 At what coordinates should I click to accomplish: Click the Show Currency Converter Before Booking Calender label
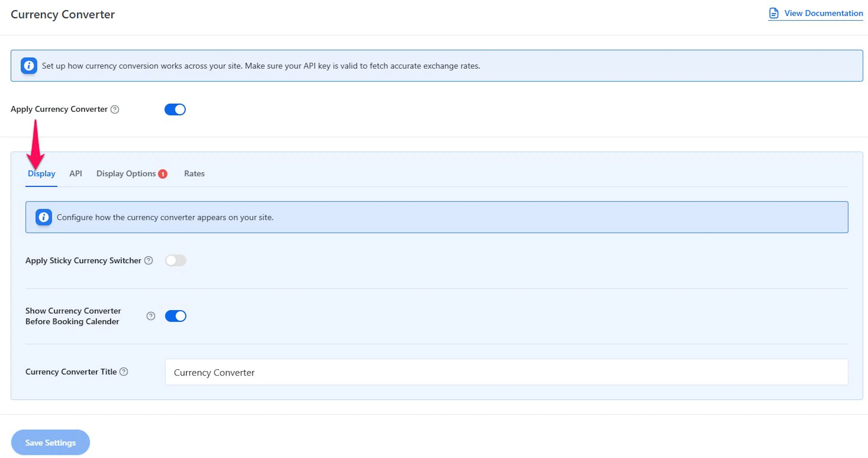tap(73, 316)
